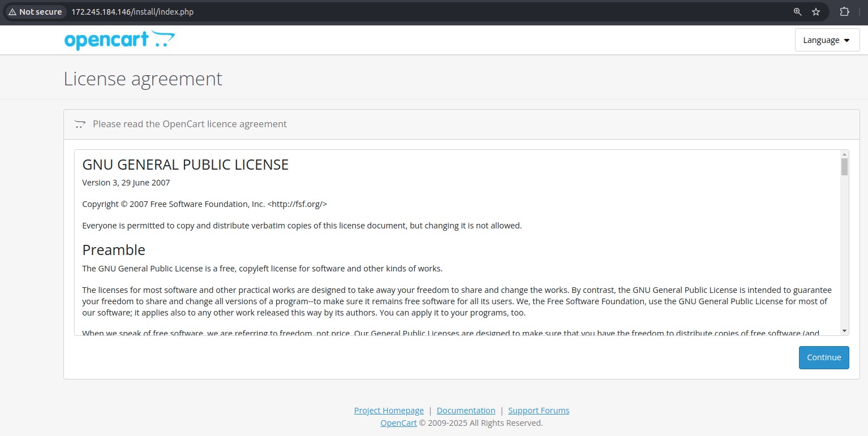This screenshot has width=868, height=436.
Task: Bookmark this page with the star icon
Action: 815,12
